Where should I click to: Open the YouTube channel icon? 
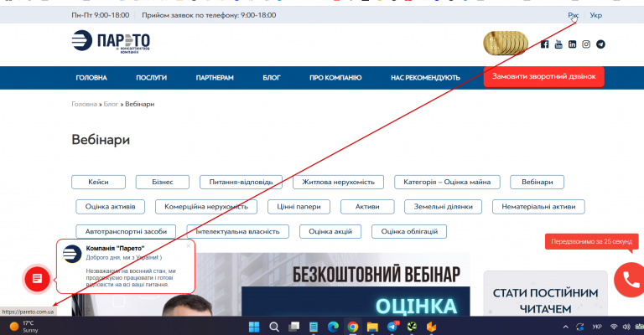click(558, 44)
